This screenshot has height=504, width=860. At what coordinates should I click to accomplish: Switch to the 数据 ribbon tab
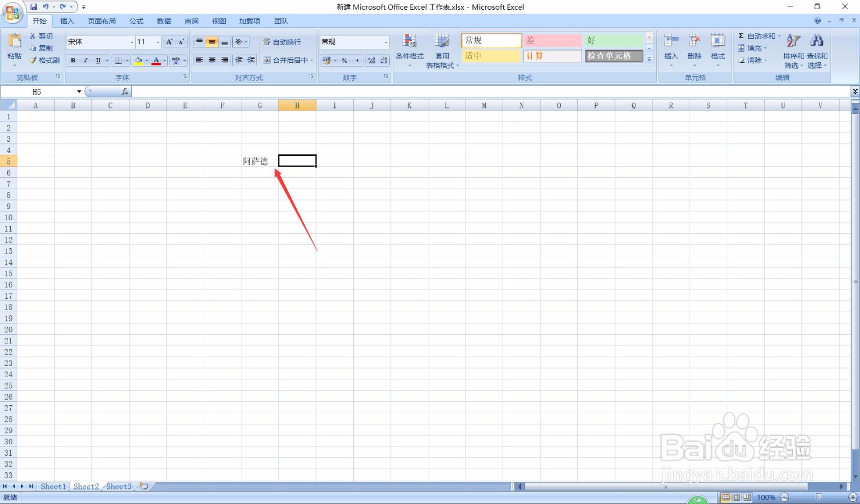pyautogui.click(x=164, y=21)
